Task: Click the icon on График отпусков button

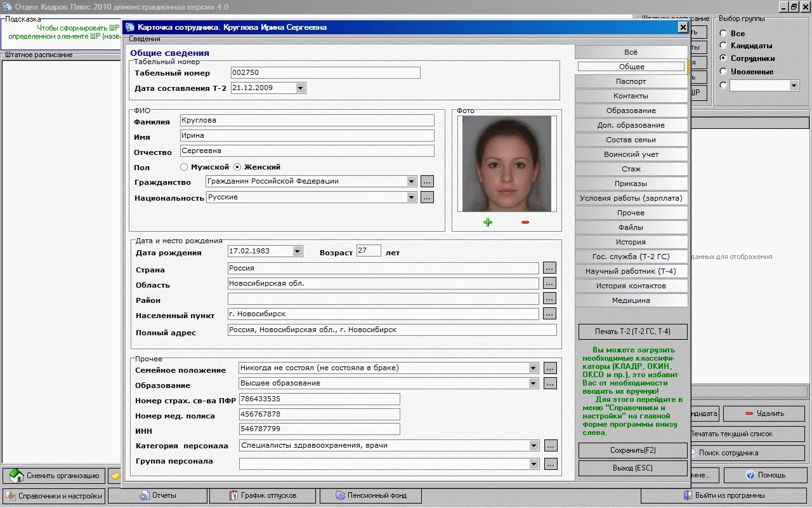Action: tap(233, 495)
